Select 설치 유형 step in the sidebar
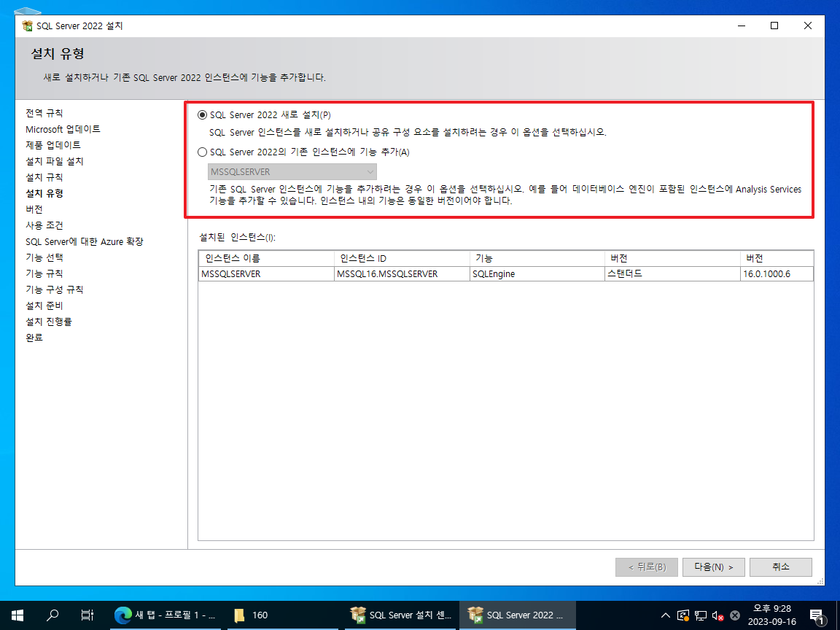Image resolution: width=840 pixels, height=630 pixels. pos(44,193)
